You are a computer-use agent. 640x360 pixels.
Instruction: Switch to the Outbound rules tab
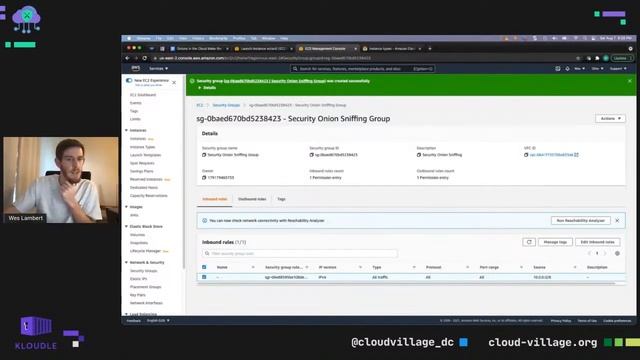[x=252, y=199]
